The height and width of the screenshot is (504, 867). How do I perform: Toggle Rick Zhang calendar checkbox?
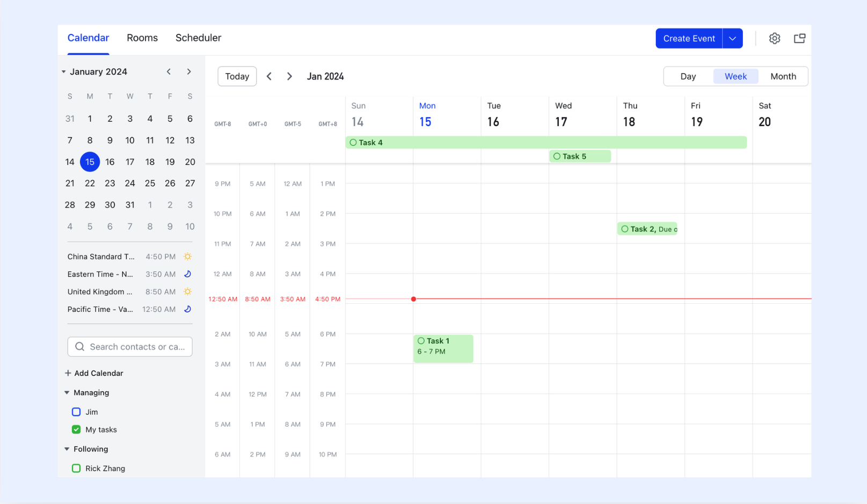click(76, 469)
